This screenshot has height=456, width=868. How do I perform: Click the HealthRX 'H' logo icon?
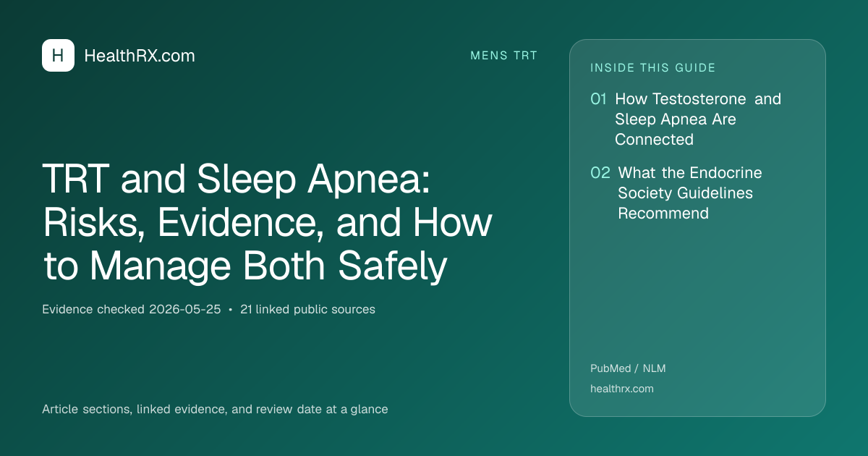click(58, 56)
